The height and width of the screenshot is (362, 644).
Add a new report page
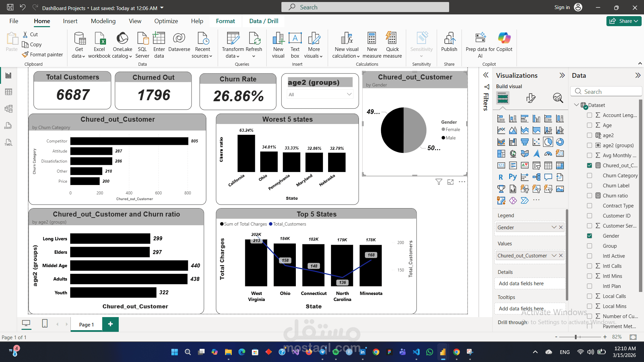pyautogui.click(x=110, y=324)
